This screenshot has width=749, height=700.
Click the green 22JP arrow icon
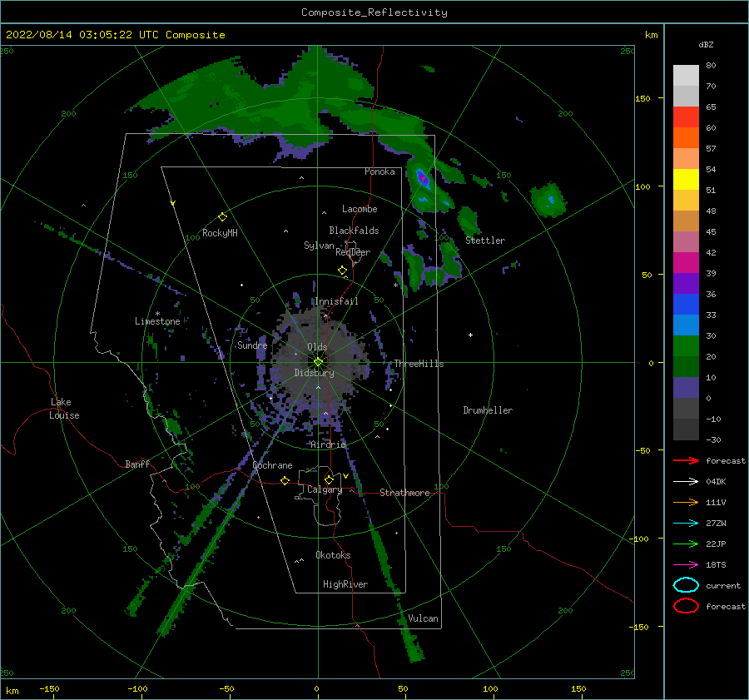pos(686,544)
